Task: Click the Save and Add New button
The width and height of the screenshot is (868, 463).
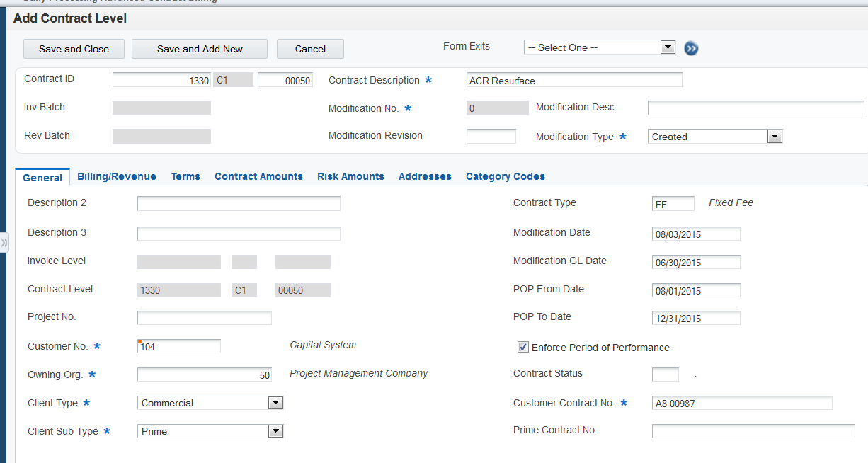Action: tap(200, 49)
